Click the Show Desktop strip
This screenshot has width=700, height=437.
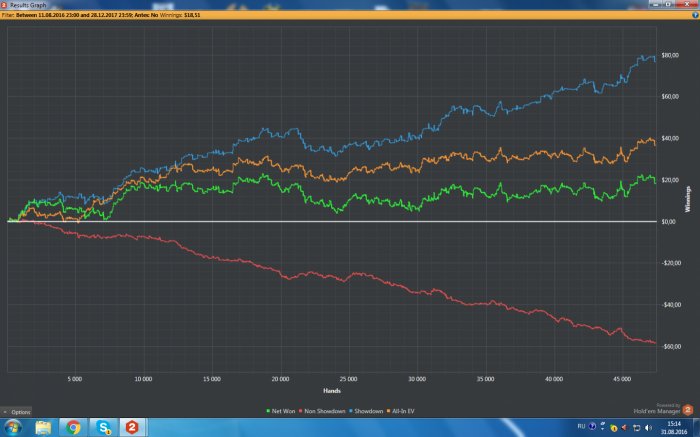pos(696,428)
